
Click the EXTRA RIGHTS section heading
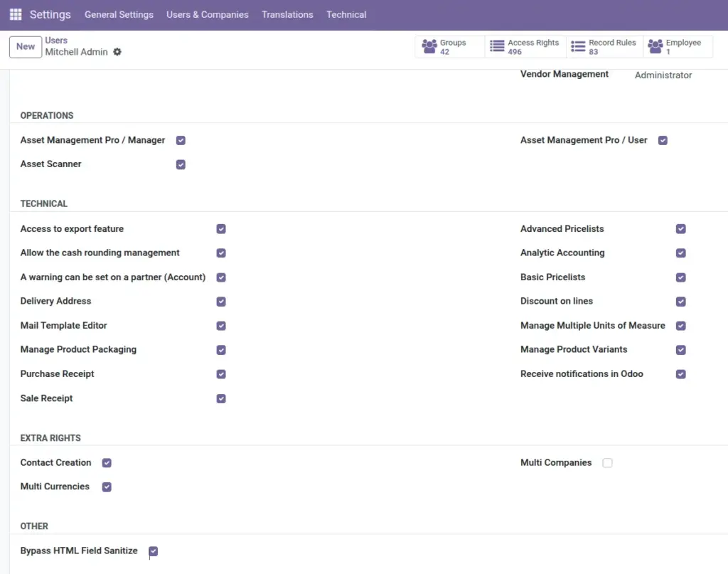pyautogui.click(x=50, y=438)
